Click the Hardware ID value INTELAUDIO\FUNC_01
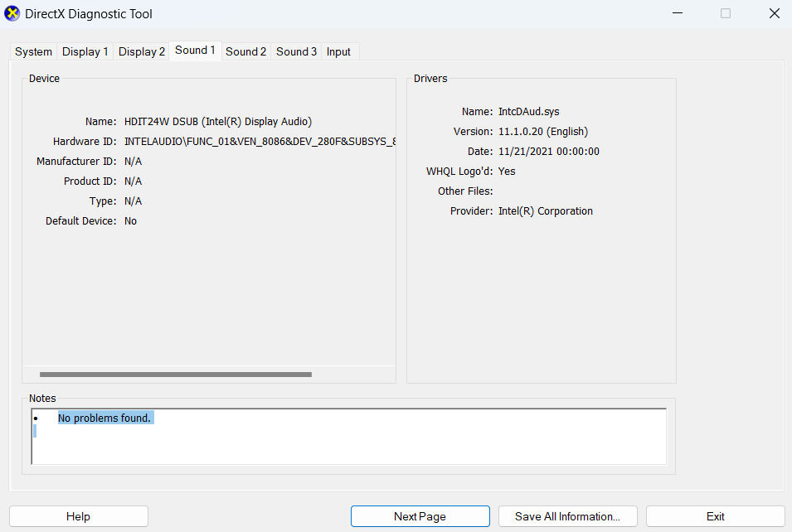The height and width of the screenshot is (532, 792). (260, 142)
